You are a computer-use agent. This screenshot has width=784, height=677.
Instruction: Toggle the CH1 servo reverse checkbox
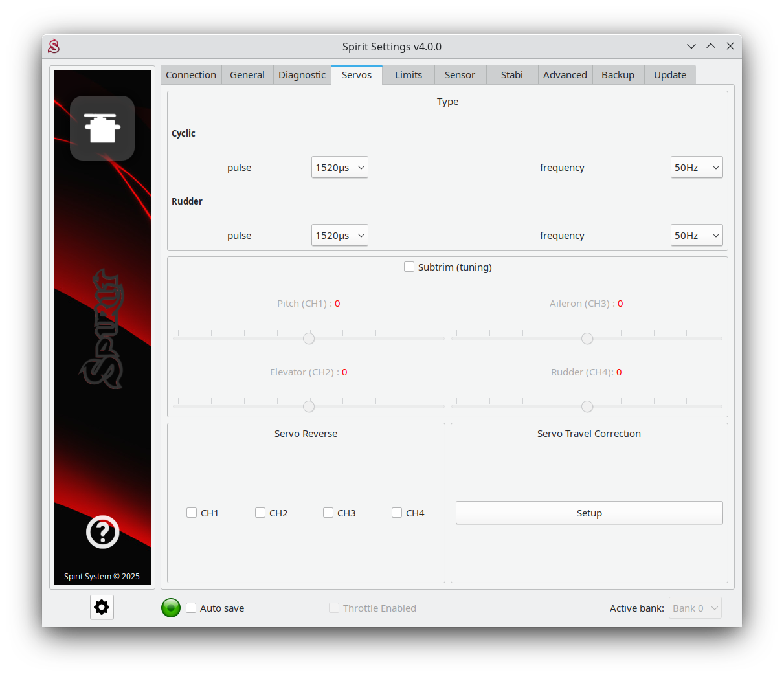(192, 513)
